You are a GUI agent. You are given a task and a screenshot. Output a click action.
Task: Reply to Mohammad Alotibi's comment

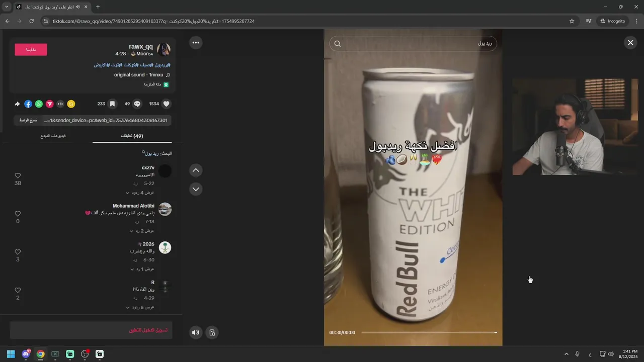coord(136,222)
